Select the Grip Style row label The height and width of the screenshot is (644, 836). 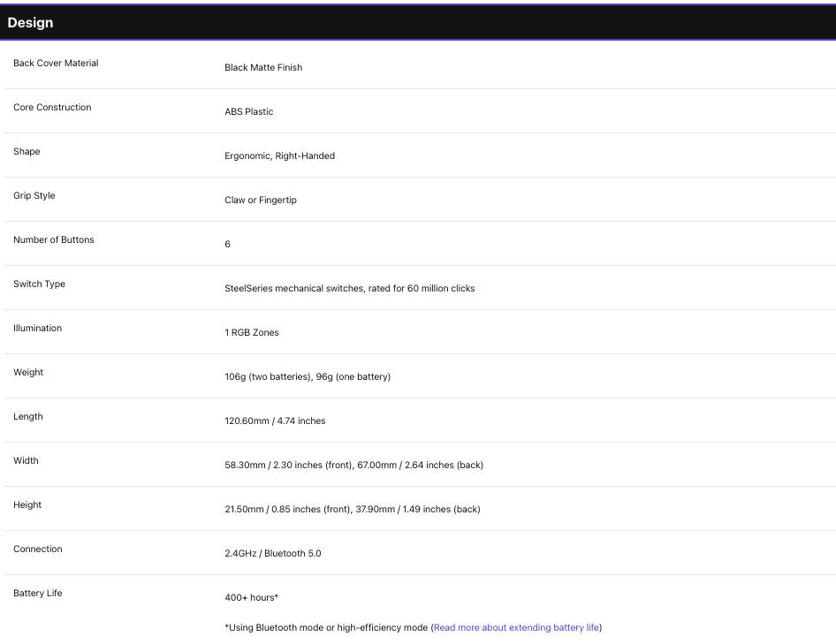point(34,195)
